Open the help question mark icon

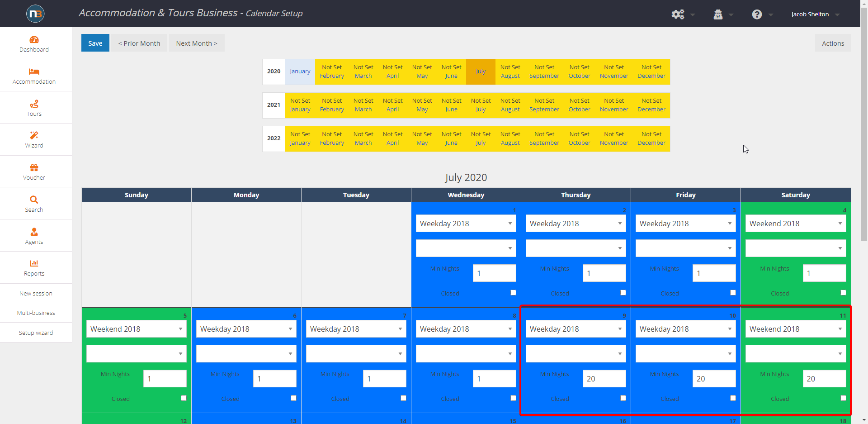(x=757, y=14)
